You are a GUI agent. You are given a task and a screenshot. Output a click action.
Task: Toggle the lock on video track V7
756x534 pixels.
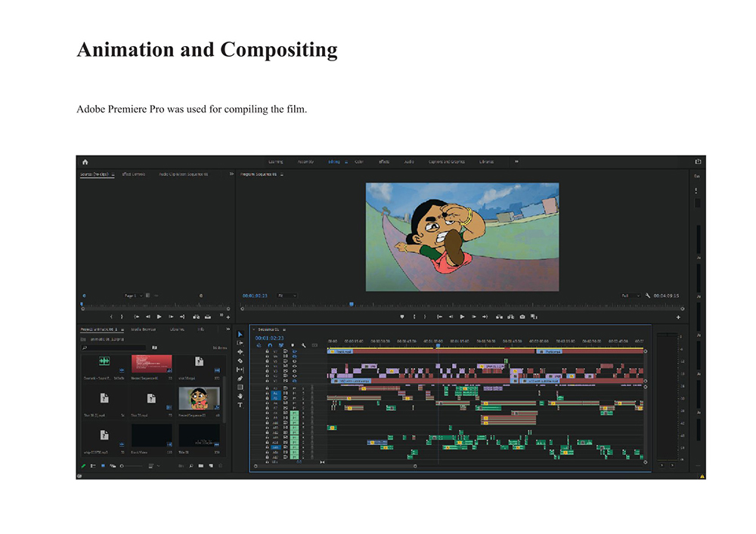[x=267, y=351]
